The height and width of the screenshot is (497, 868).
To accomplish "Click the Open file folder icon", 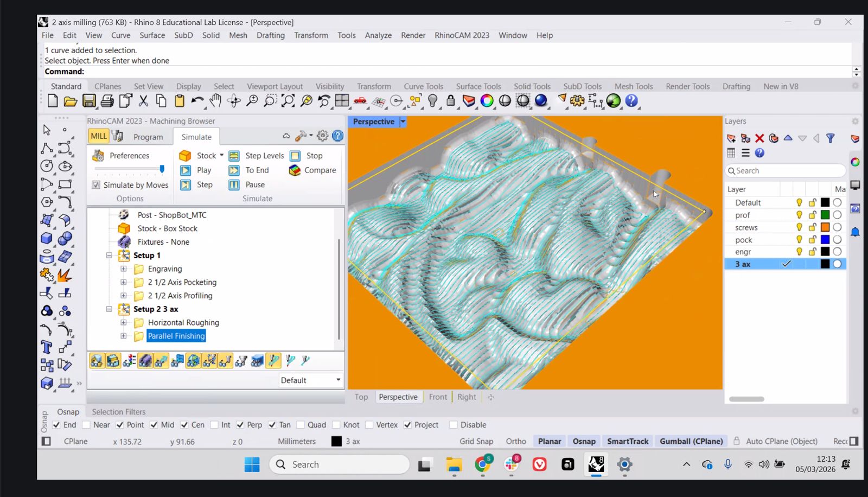I will tap(71, 101).
